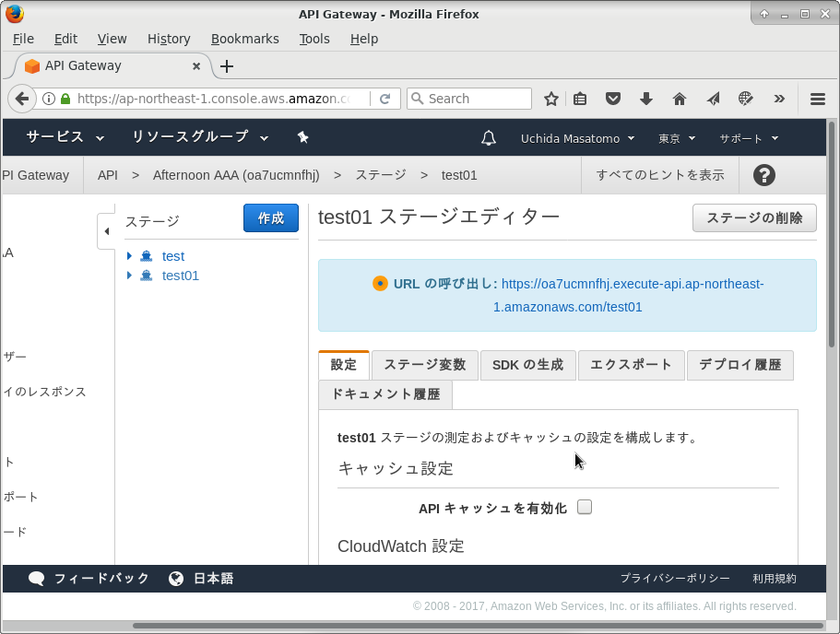This screenshot has height=634, width=840.
Task: Click the orange URL indicator dot
Action: 380,283
